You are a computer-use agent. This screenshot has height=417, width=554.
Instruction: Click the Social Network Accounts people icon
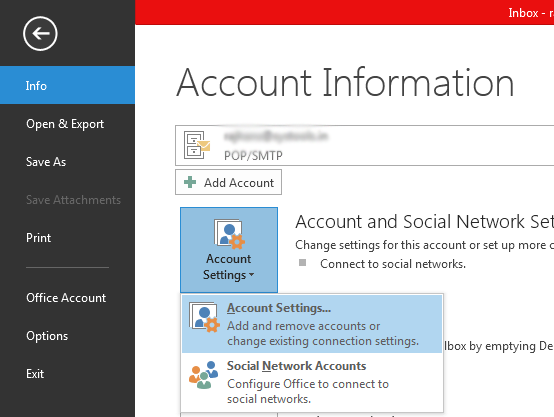coord(204,375)
